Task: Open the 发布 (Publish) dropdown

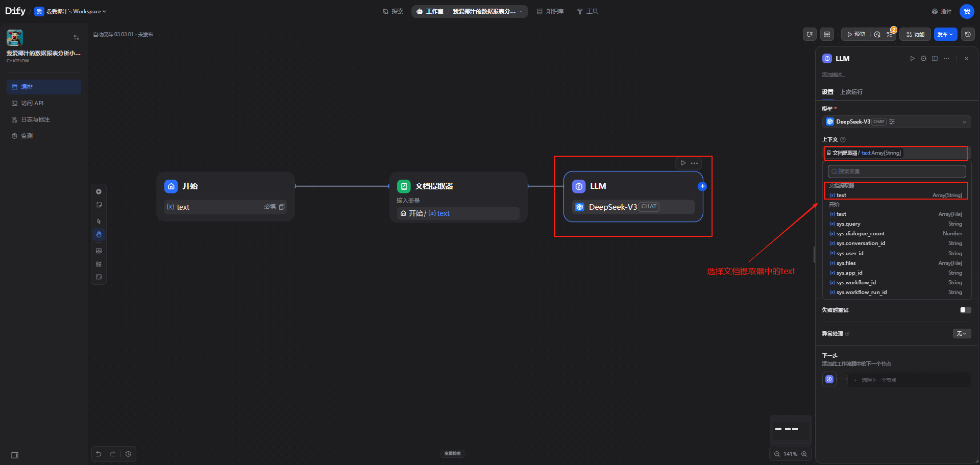Action: (945, 34)
